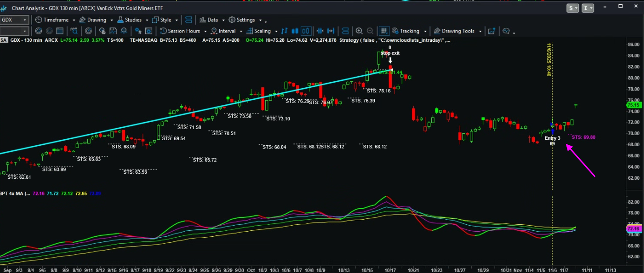The width and height of the screenshot is (644, 273).
Task: Toggle the S symbol link button
Action: click(x=572, y=8)
